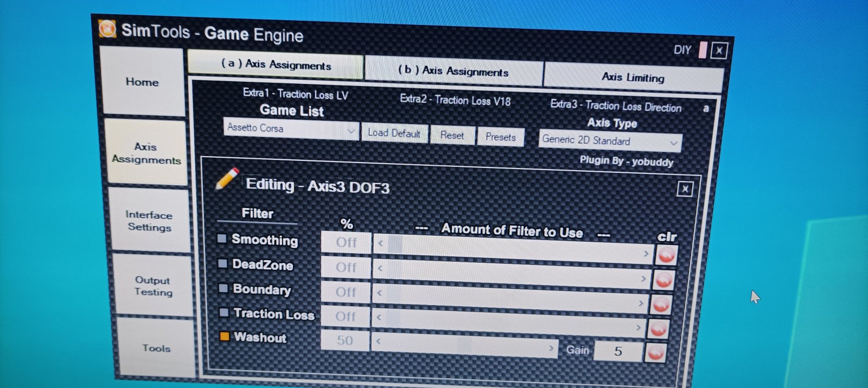Clear the Smoothing filter with red button
This screenshot has height=388, width=868.
[x=666, y=255]
